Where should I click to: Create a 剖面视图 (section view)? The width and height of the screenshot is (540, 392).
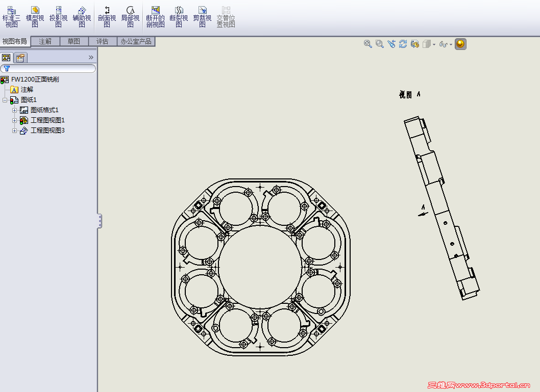coord(107,16)
